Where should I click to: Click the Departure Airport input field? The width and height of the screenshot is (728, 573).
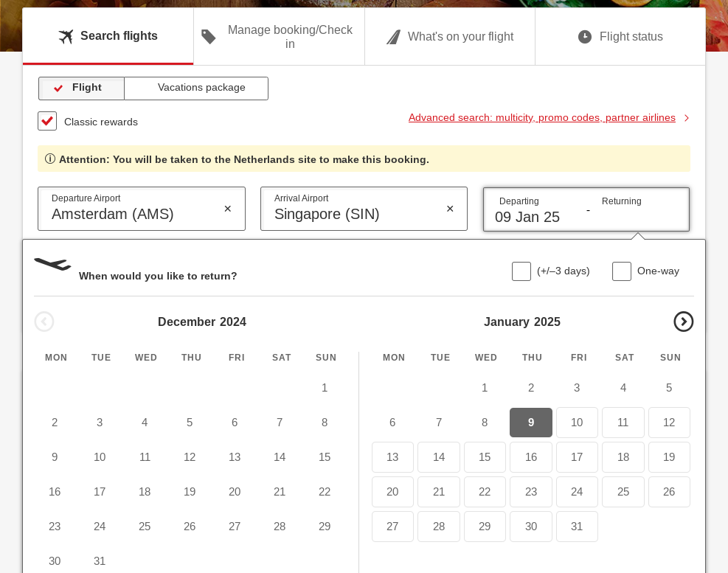(x=142, y=209)
